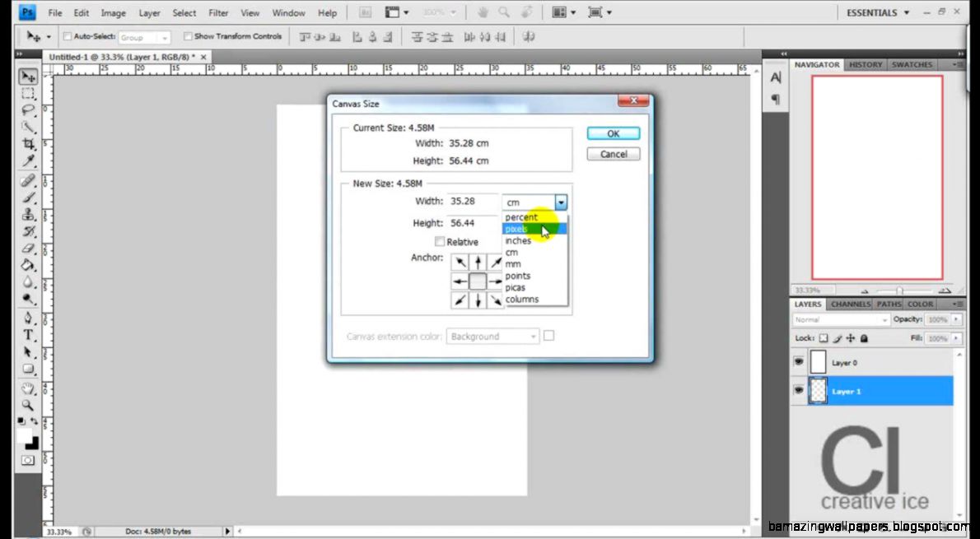This screenshot has height=539, width=980.
Task: Select the Crop tool
Action: (28, 144)
